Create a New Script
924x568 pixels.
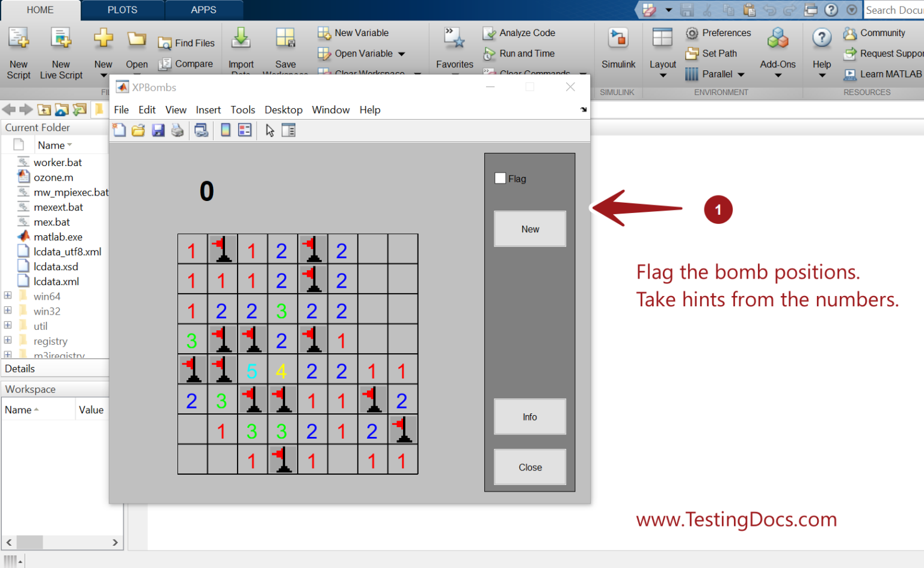pos(18,51)
